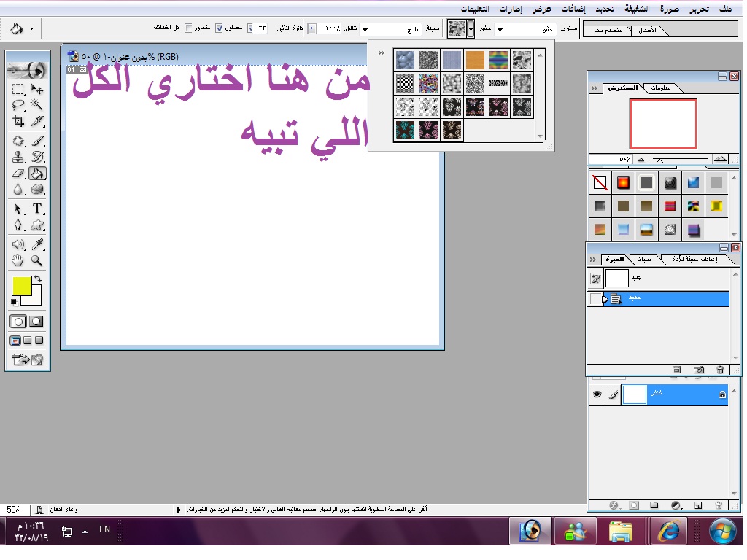747x560 pixels.
Task: Activate the Zoom magnifier tool
Action: pos(37,261)
